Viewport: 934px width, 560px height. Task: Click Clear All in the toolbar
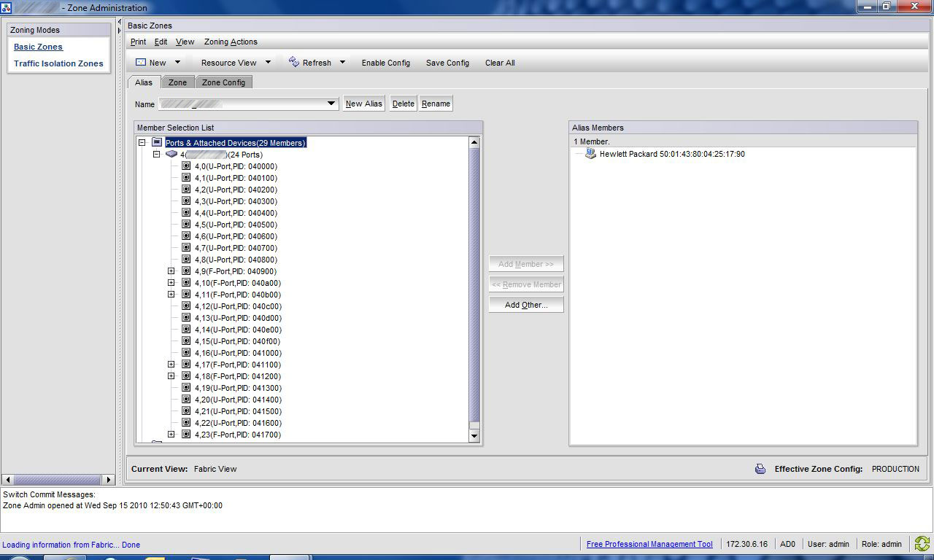coord(500,63)
